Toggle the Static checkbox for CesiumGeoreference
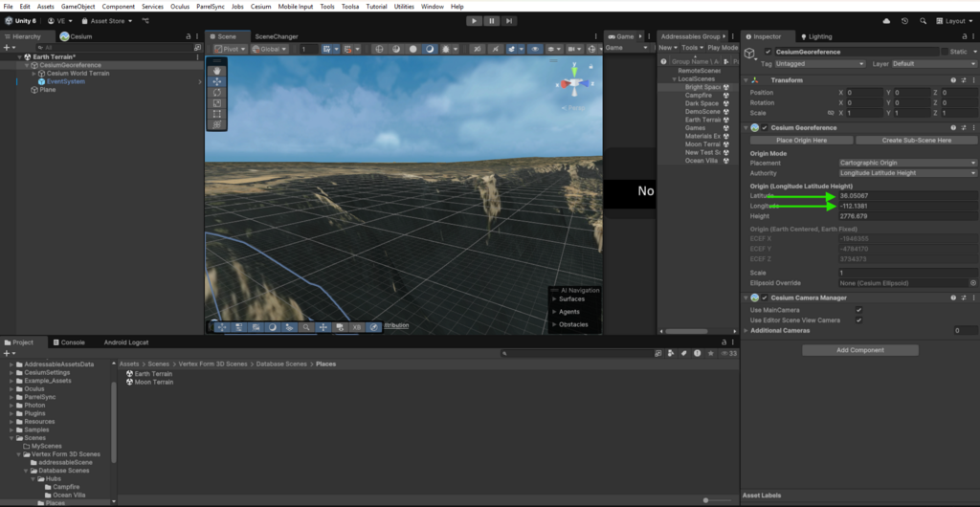Viewport: 980px width, 507px height. (x=944, y=52)
